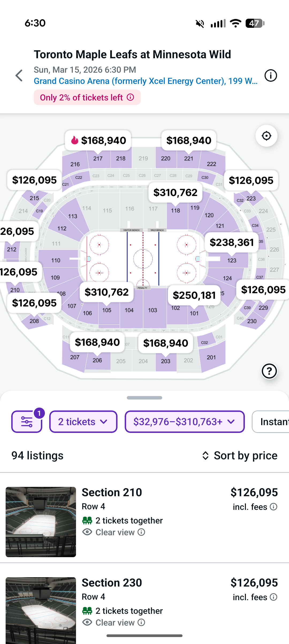Screen dimensions: 289x644
Task: Tap the listings sheet drag handle
Action: [x=144, y=398]
